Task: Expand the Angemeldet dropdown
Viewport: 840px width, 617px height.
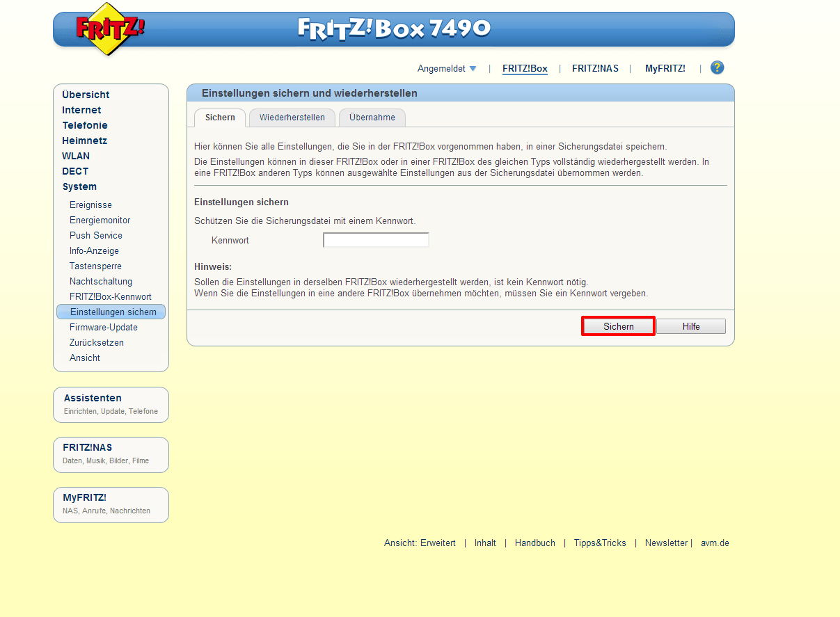Action: (x=447, y=68)
